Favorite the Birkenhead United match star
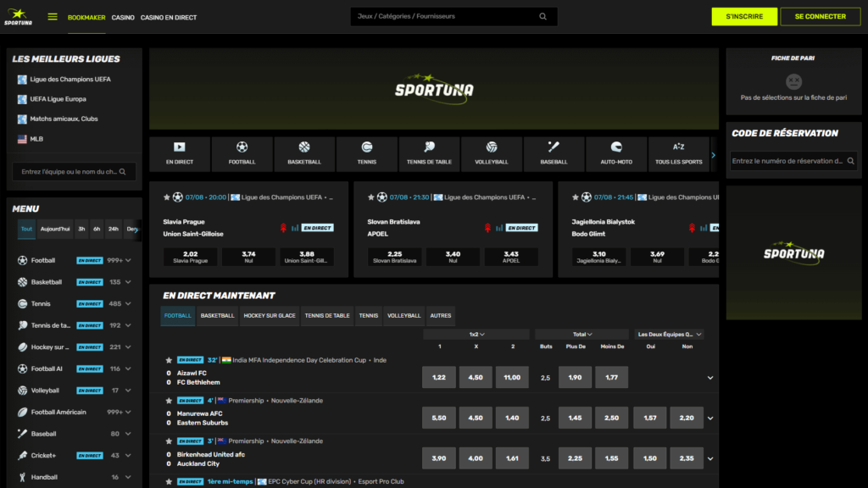Image resolution: width=868 pixels, height=488 pixels. (x=169, y=441)
